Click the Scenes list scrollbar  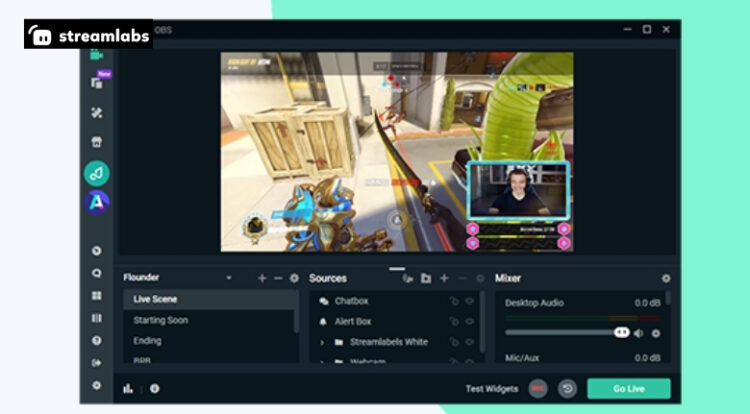coord(297,311)
